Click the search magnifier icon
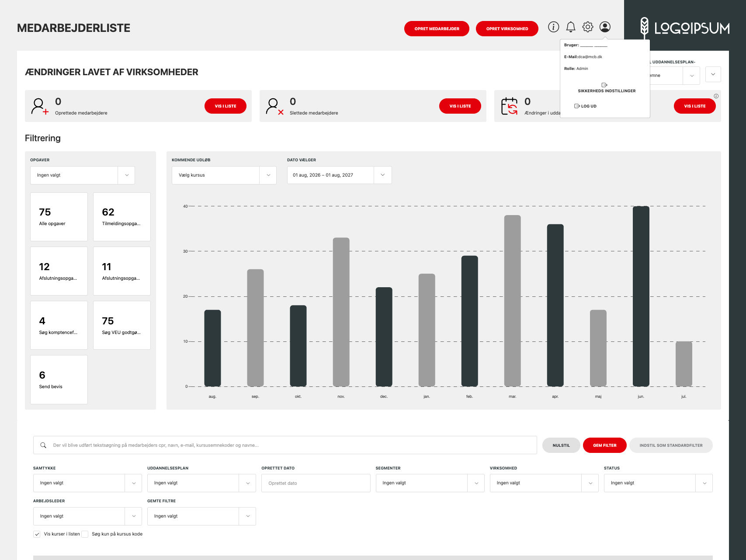This screenshot has width=746, height=560. pos(43,445)
